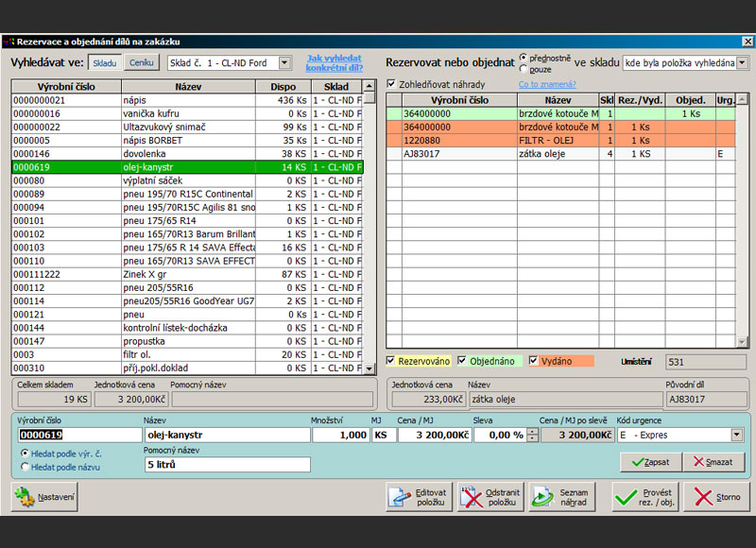The image size is (756, 548).
Task: Click the Pomocný název field with '5 litrů'
Action: click(228, 465)
